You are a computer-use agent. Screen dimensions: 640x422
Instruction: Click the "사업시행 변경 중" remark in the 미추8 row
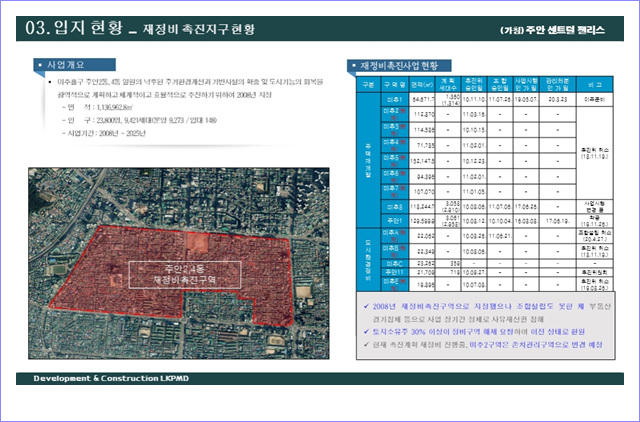click(595, 207)
